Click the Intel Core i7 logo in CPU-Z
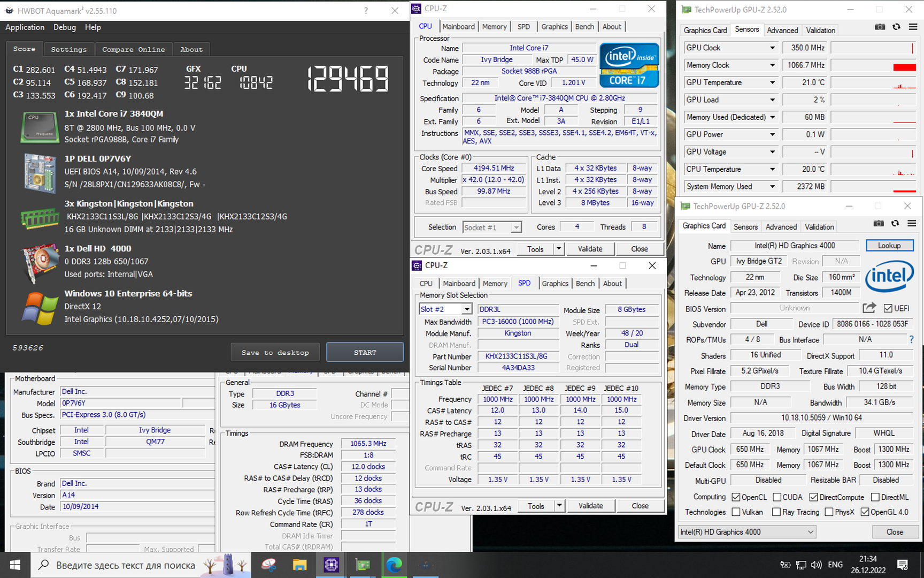Viewport: 924px width, 578px height. click(629, 65)
